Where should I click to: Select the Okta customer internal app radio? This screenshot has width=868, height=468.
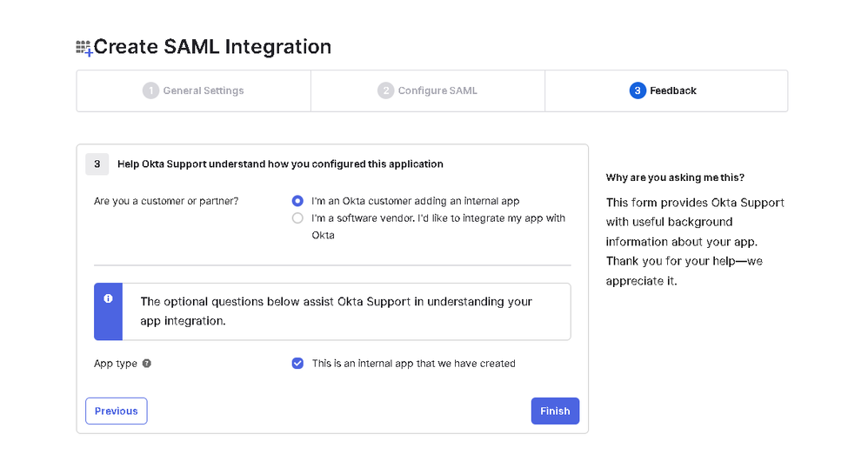click(298, 201)
